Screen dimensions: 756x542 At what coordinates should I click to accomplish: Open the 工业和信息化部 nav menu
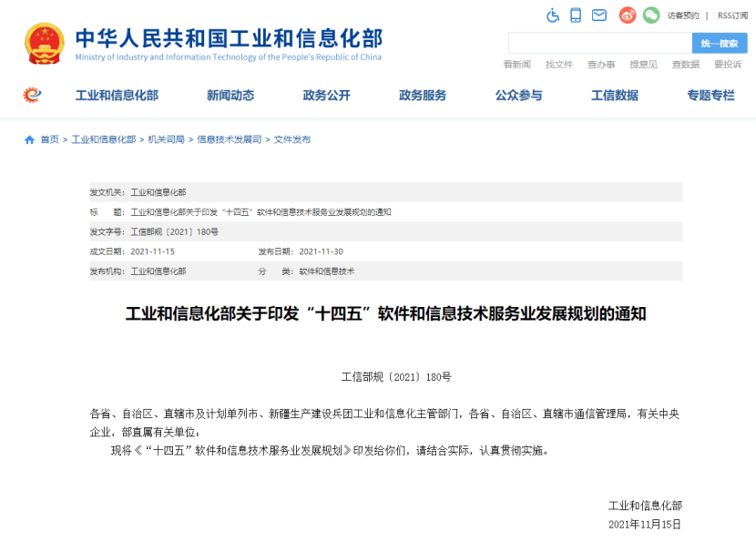pos(117,96)
